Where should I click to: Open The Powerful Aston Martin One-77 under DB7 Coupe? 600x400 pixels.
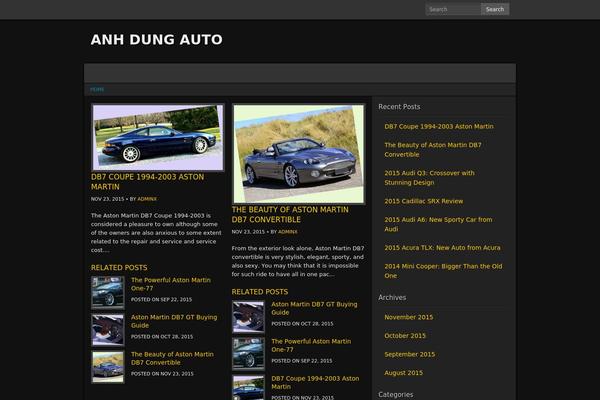coord(171,284)
